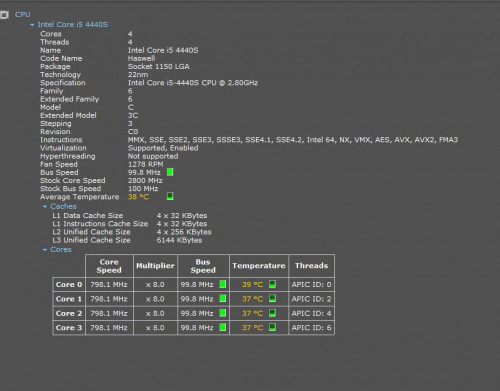Click Core 3 bus speed green indicator
The width and height of the screenshot is (500, 391).
(223, 327)
